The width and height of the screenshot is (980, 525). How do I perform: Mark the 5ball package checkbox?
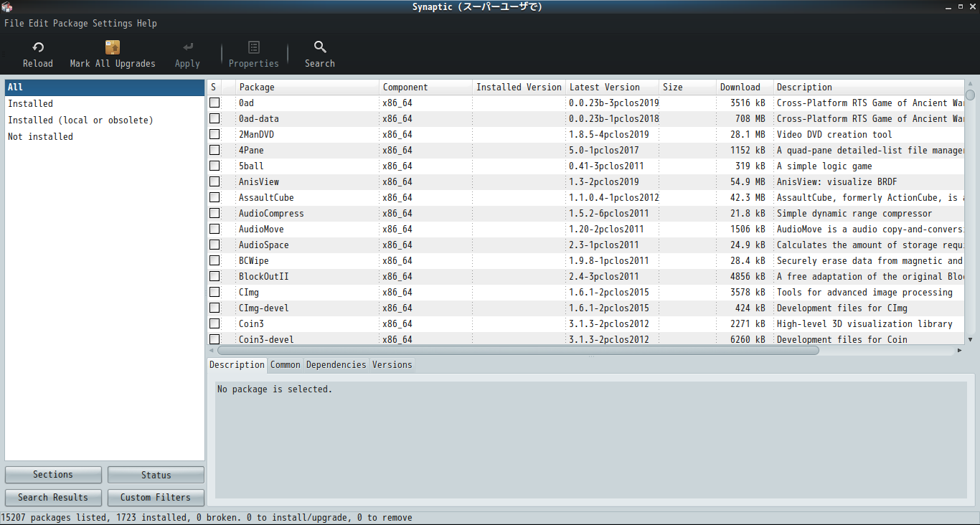(215, 166)
